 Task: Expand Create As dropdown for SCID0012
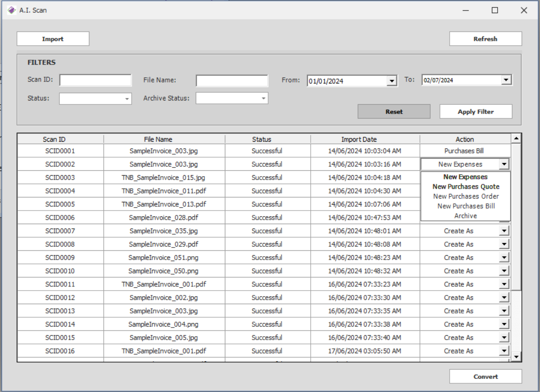pyautogui.click(x=504, y=298)
